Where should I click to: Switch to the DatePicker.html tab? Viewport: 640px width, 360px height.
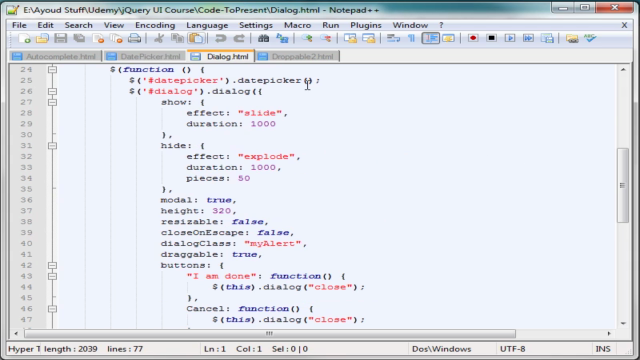(x=145, y=57)
